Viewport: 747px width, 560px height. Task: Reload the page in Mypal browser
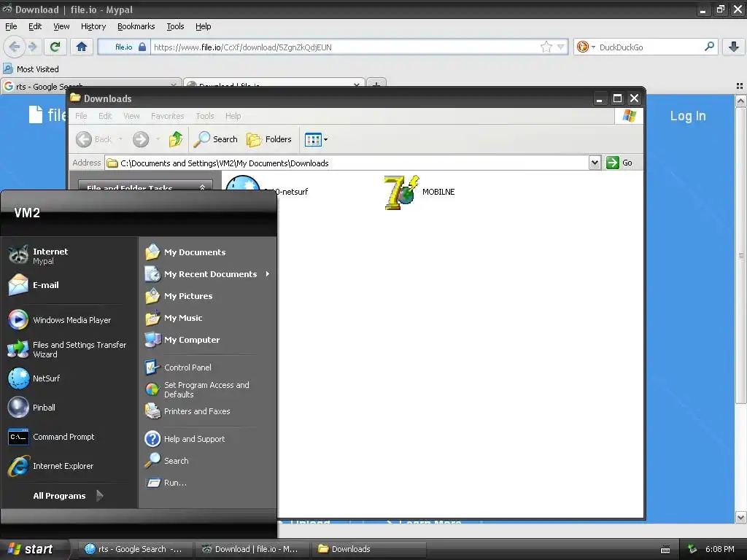point(55,47)
